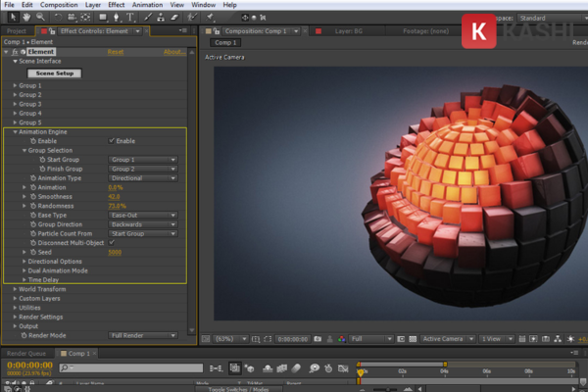Open Particle Count From dropdown
The height and width of the screenshot is (392, 588).
pos(142,233)
